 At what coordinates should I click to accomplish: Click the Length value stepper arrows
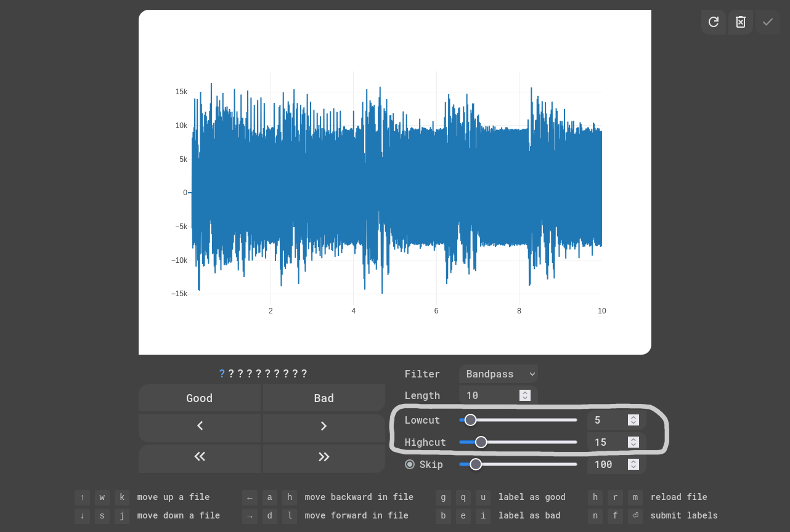[x=525, y=395]
